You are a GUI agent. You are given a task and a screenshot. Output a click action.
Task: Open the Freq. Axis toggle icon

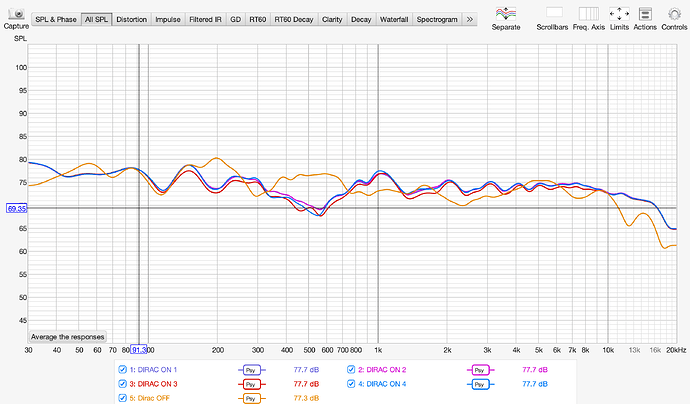588,14
